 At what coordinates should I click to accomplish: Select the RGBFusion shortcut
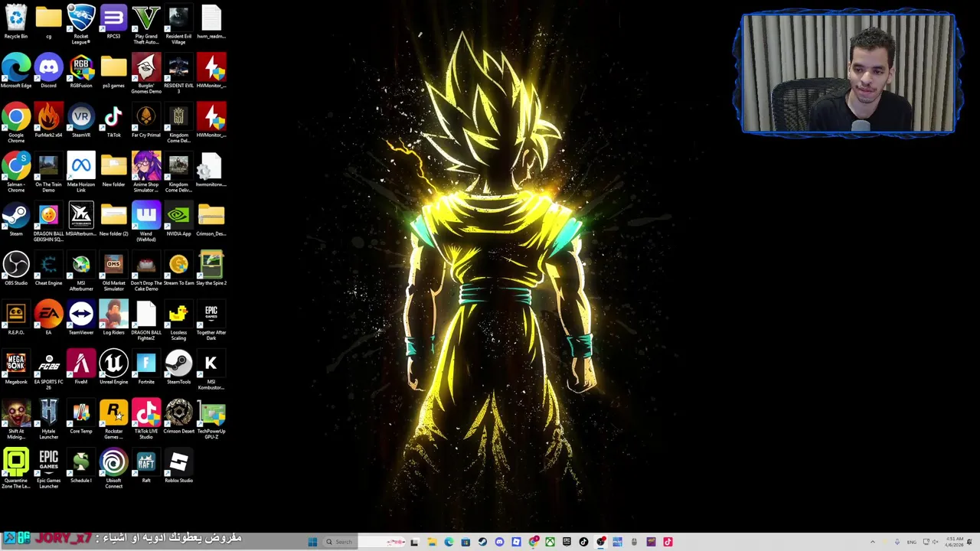(81, 71)
